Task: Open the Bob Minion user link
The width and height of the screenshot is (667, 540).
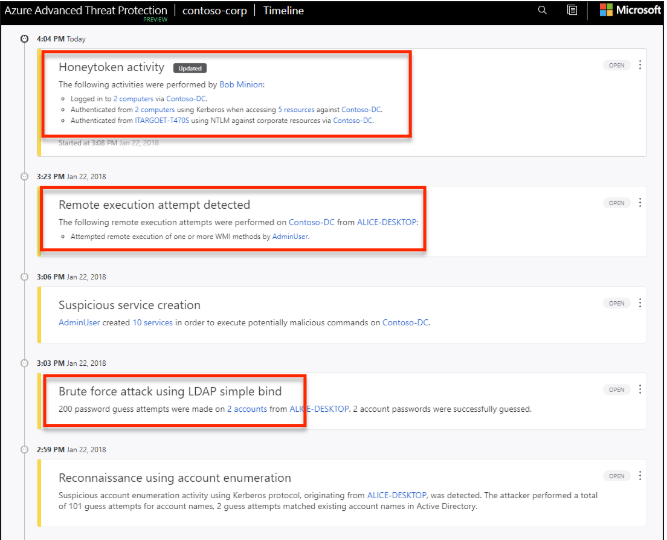Action: pos(241,84)
